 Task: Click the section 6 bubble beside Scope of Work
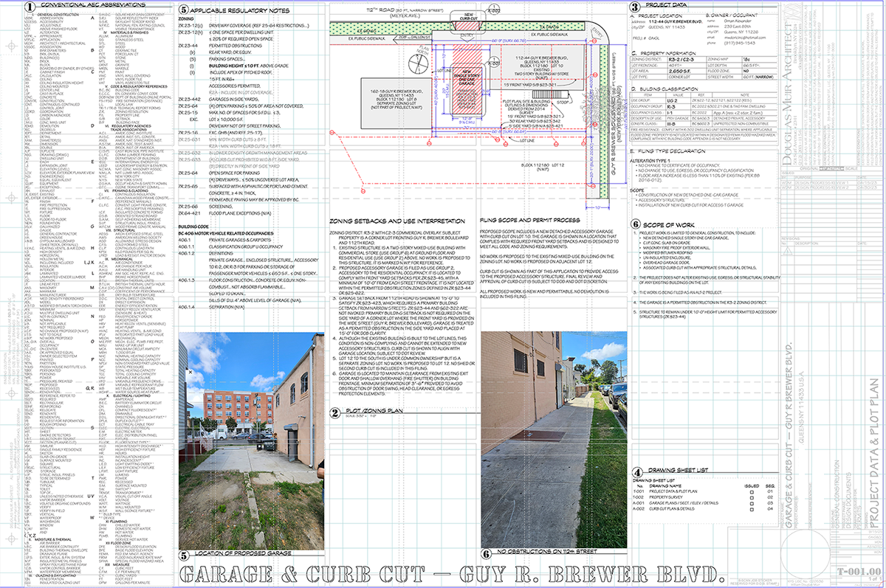(634, 224)
